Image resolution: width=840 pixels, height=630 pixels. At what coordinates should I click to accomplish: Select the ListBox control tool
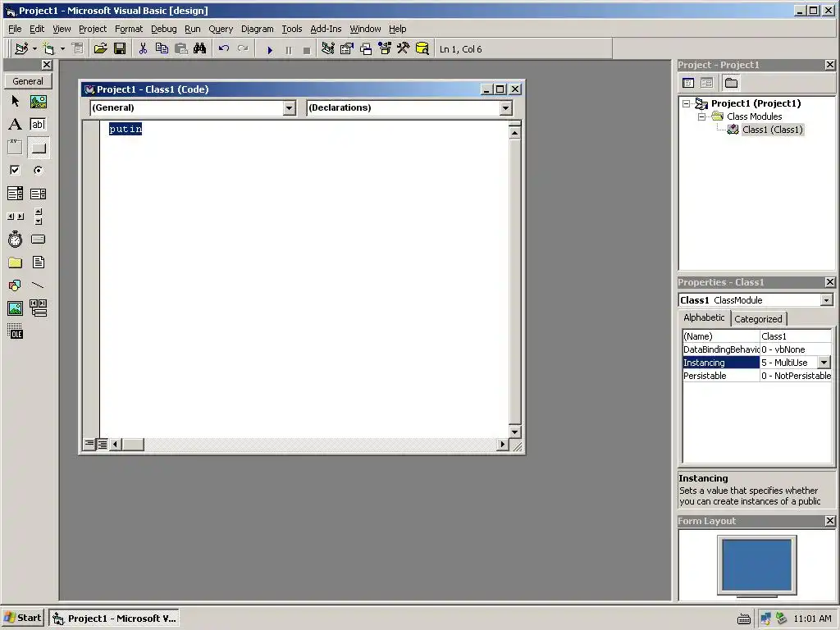(x=38, y=194)
